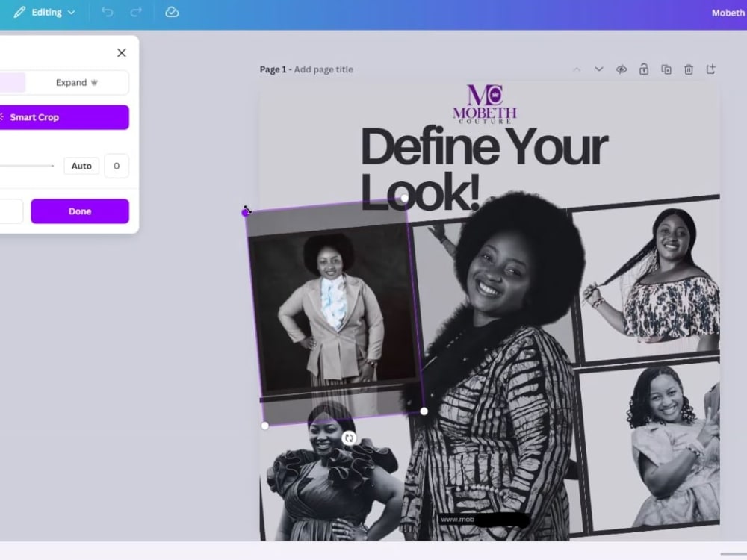
Task: Click the lock page icon
Action: [644, 69]
